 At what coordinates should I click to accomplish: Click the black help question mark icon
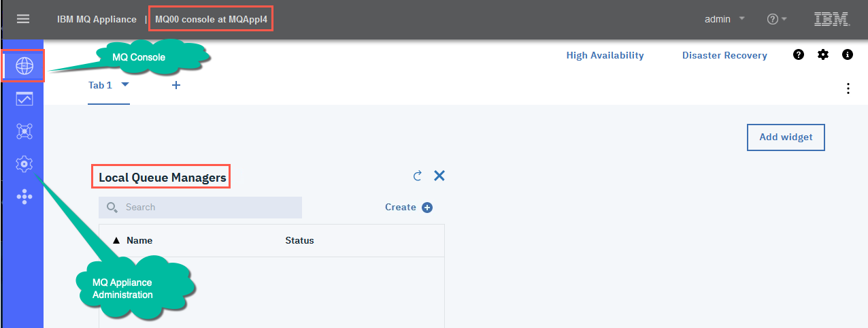[799, 55]
